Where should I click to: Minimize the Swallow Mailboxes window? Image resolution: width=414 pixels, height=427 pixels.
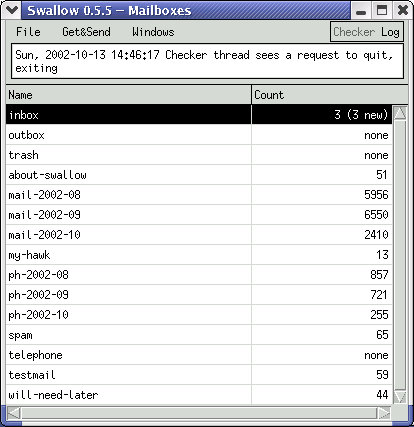(x=361, y=11)
